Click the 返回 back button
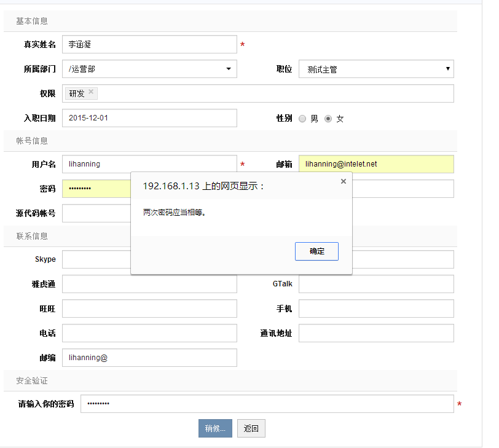499x448 pixels. click(x=251, y=428)
